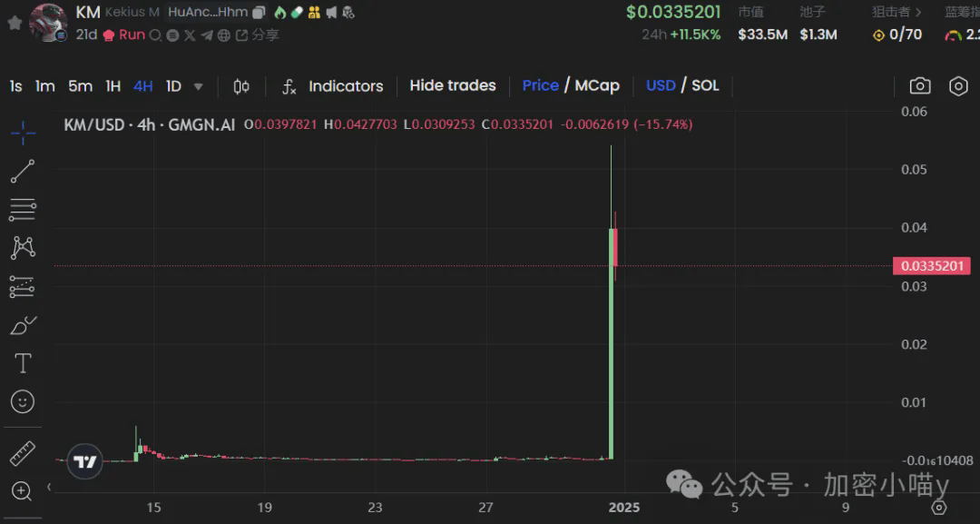Switch chart to 1H interval

point(113,86)
